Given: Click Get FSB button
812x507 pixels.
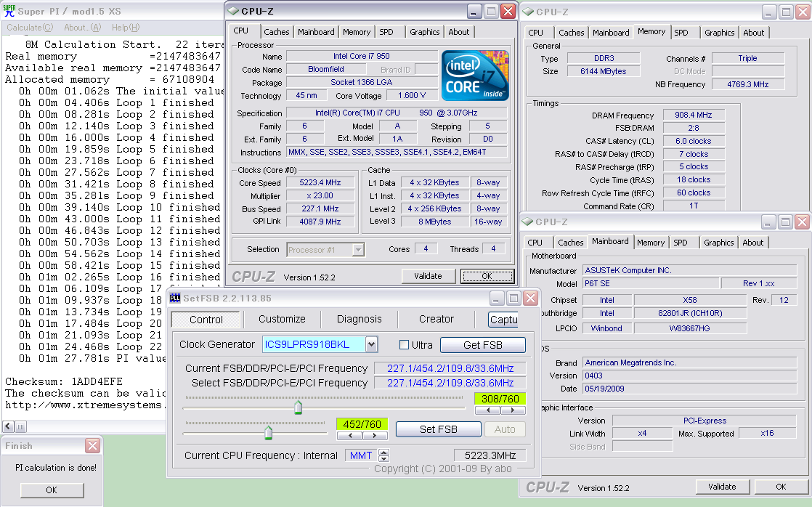Looking at the screenshot, I should [483, 345].
